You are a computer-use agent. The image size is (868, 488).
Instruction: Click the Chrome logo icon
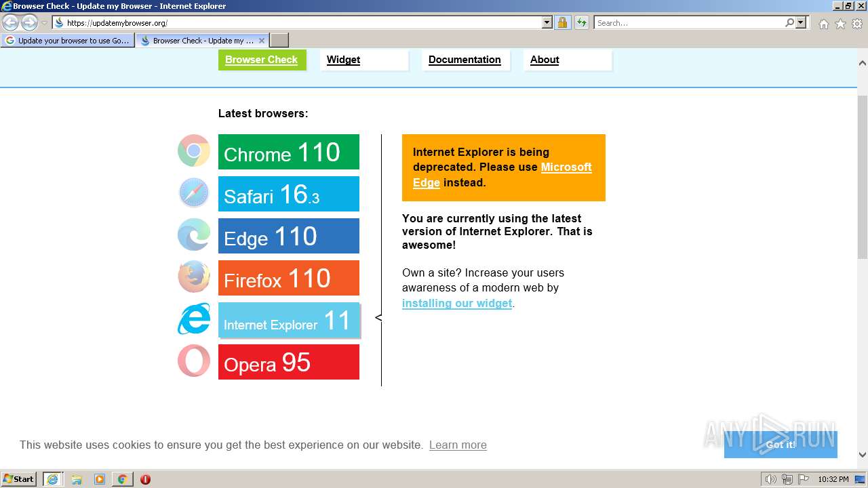pos(194,151)
